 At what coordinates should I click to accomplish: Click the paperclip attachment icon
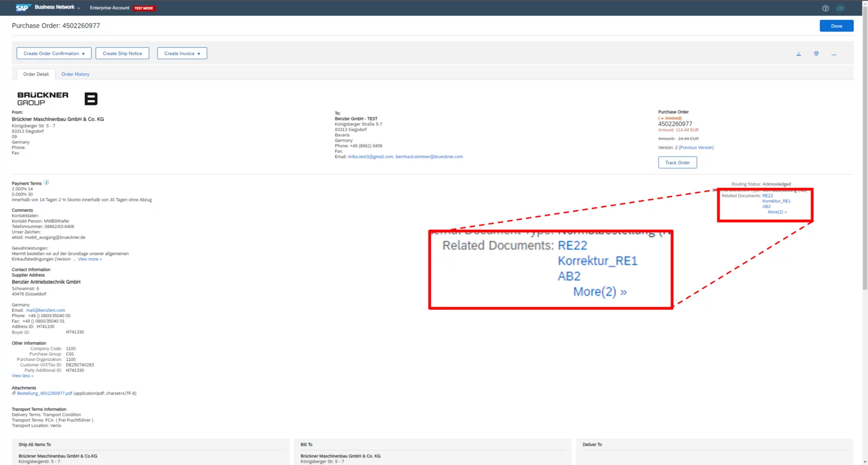tap(14, 393)
